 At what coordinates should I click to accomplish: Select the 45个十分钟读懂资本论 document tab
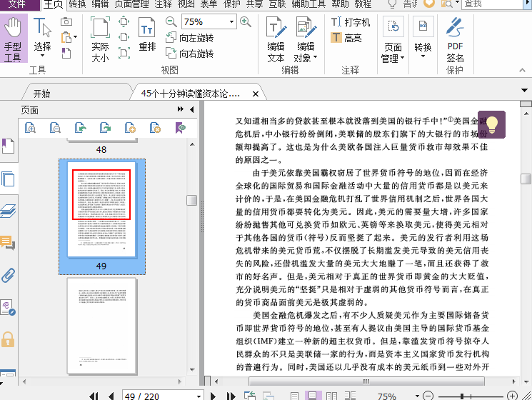(191, 94)
